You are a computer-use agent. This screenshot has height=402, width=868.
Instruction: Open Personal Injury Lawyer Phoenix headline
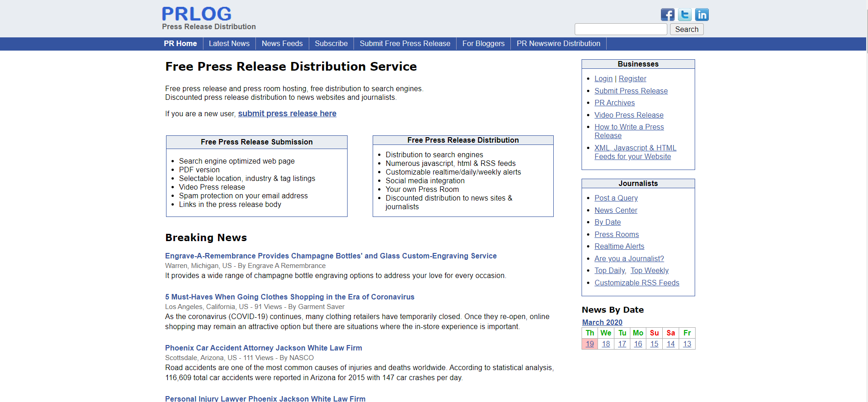click(265, 398)
